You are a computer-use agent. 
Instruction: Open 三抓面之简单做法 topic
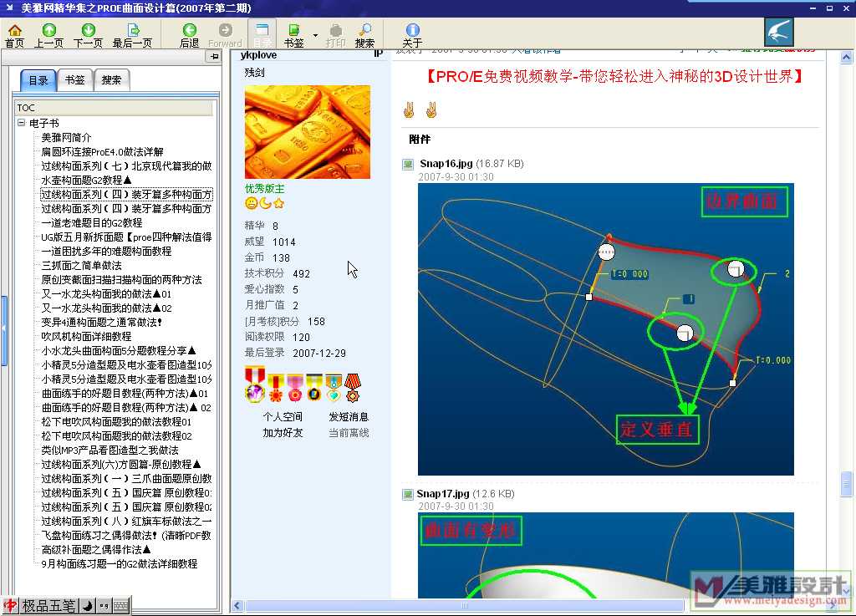pos(81,265)
